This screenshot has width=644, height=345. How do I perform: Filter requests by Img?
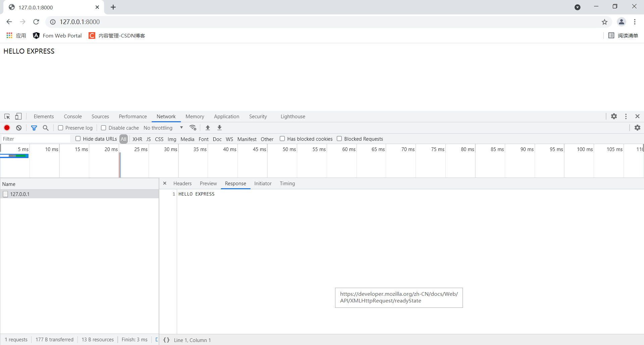pyautogui.click(x=172, y=139)
